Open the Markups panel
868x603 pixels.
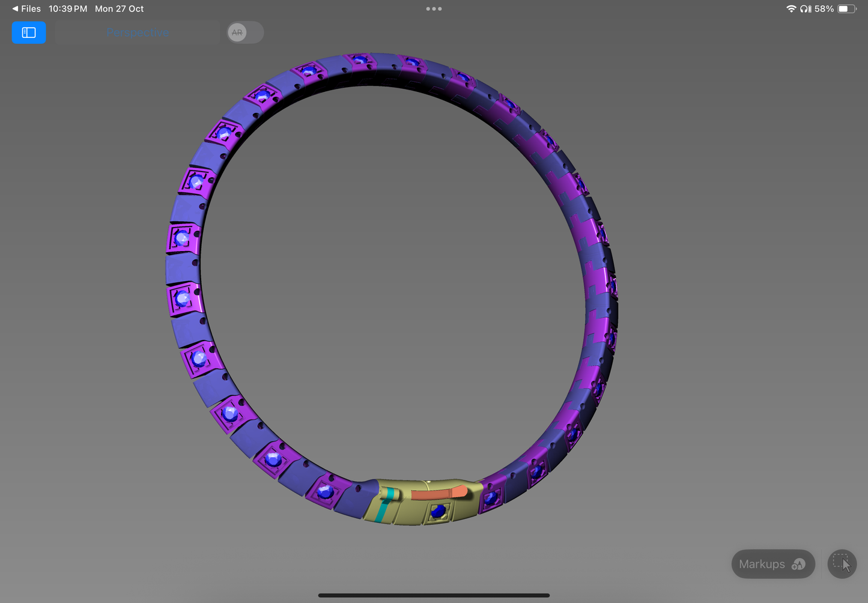click(763, 564)
